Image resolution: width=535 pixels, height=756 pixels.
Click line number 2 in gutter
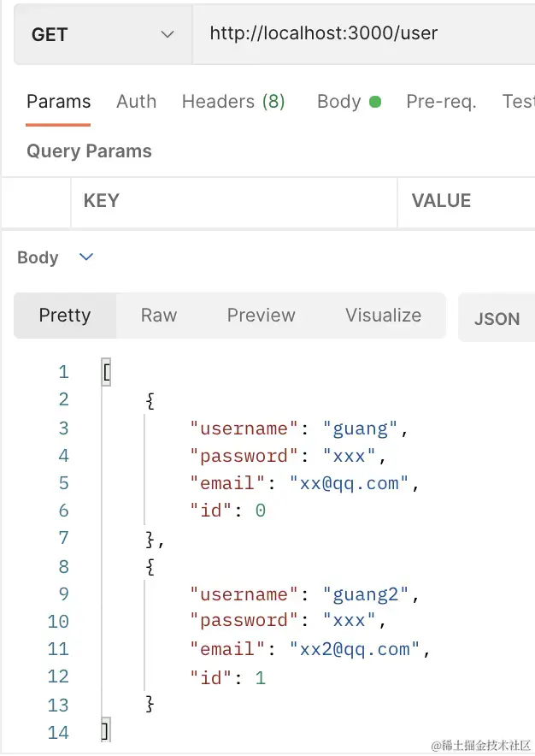[x=63, y=399]
